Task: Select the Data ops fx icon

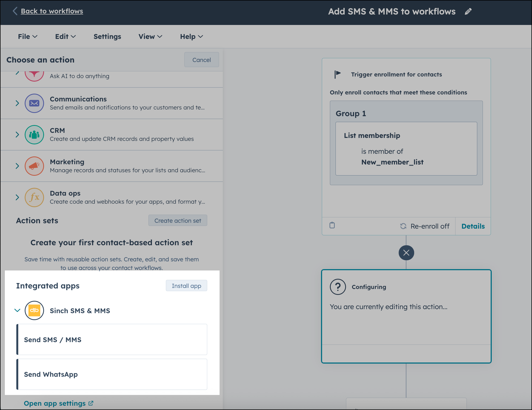Action: click(34, 197)
